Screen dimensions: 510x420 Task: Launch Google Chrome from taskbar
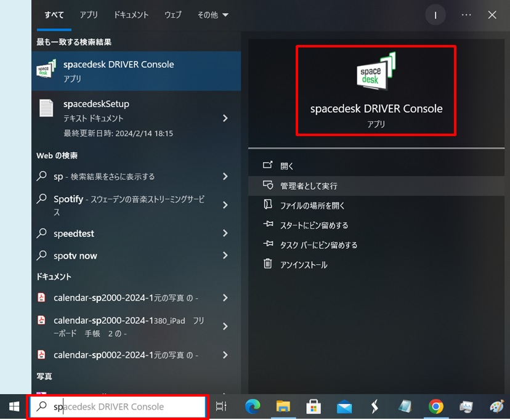[436, 406]
